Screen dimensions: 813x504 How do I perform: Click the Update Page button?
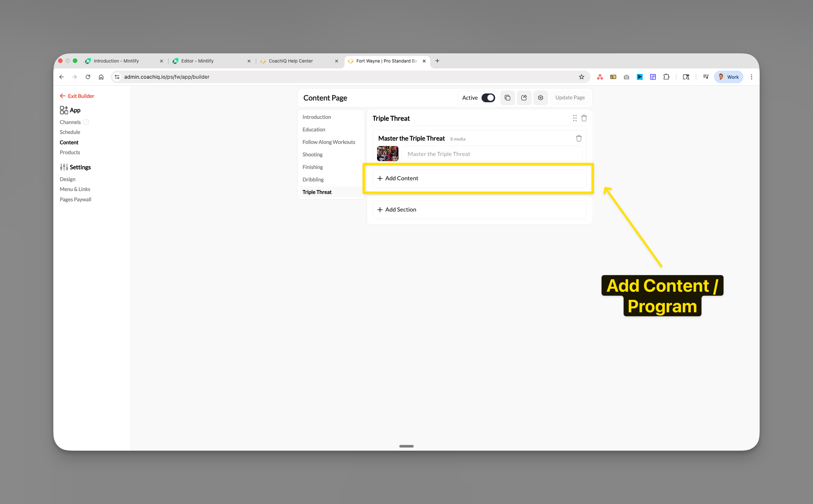tap(570, 97)
